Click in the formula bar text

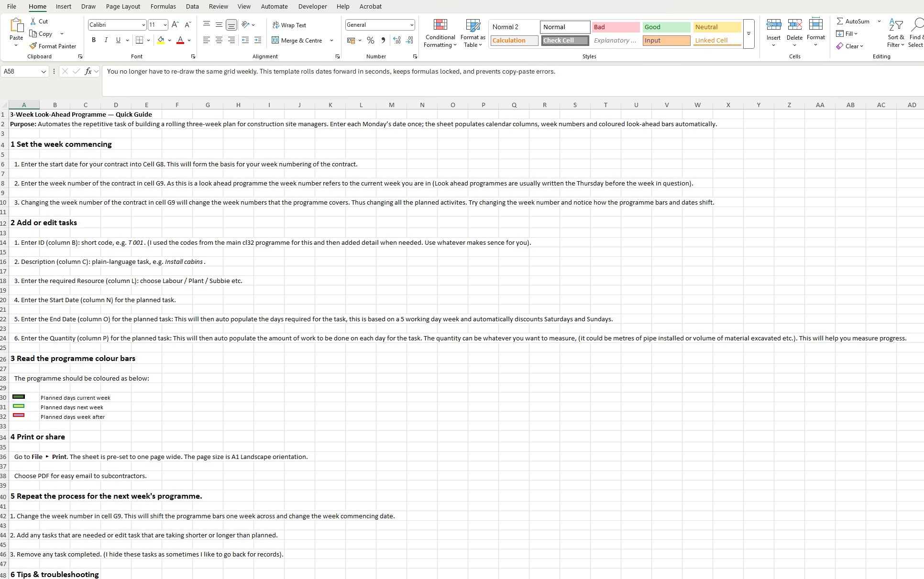click(x=331, y=72)
